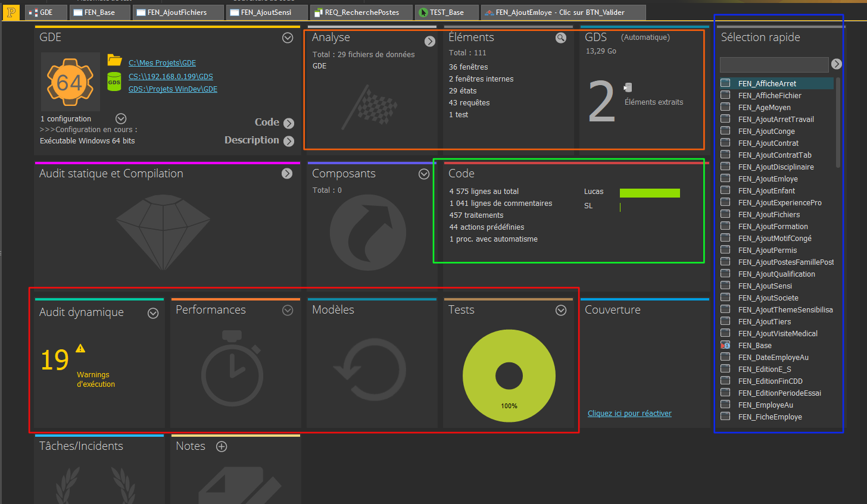Switch to the TEST_Base tab

447,12
